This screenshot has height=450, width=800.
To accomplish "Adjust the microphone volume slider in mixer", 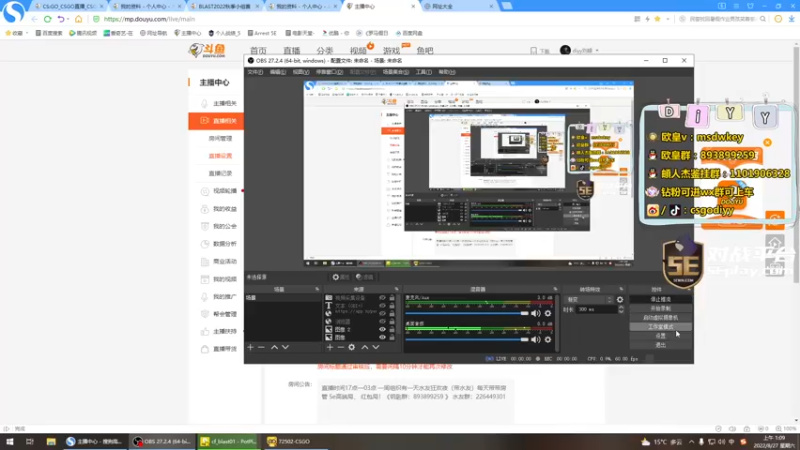I will pos(467,313).
